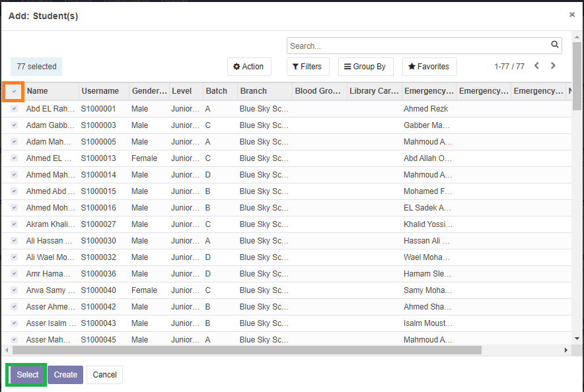The image size is (584, 392).
Task: Open the Filters dropdown
Action: (x=308, y=67)
